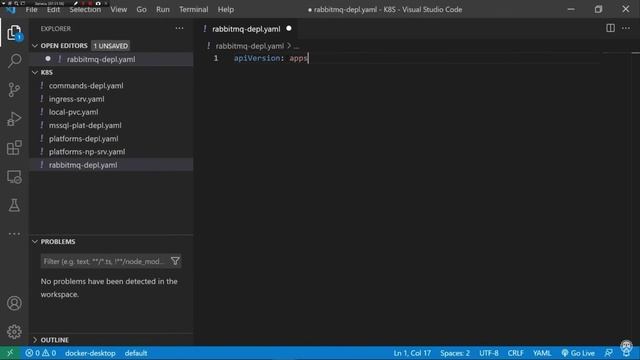This screenshot has height=360, width=640.
Task: Open the File menu
Action: click(x=31, y=9)
